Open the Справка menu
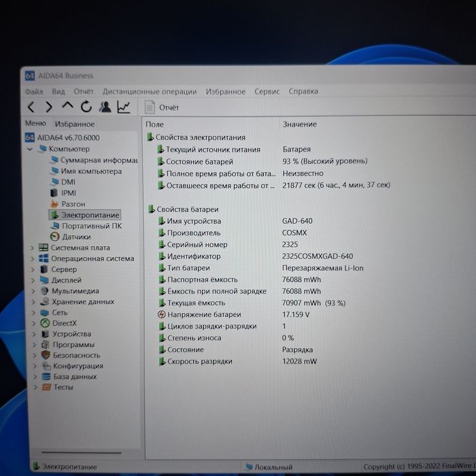476x476 pixels. point(303,91)
